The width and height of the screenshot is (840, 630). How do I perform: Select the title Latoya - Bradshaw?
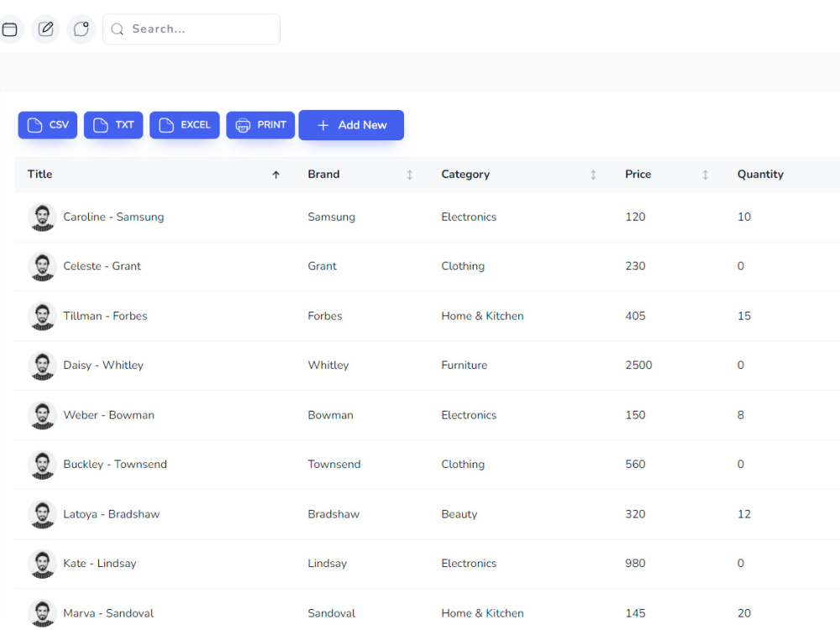112,514
